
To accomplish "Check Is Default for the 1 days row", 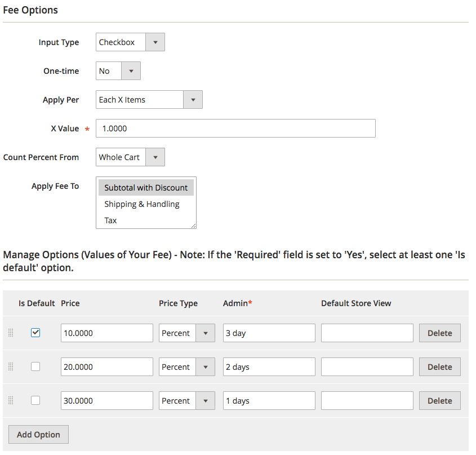I will pyautogui.click(x=35, y=400).
